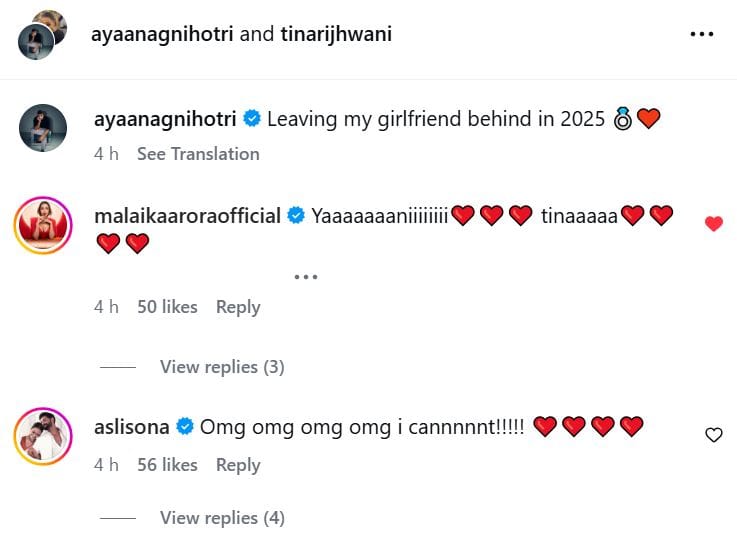Reply to aslisona's comment
Image resolution: width=737 pixels, height=540 pixels.
click(238, 465)
